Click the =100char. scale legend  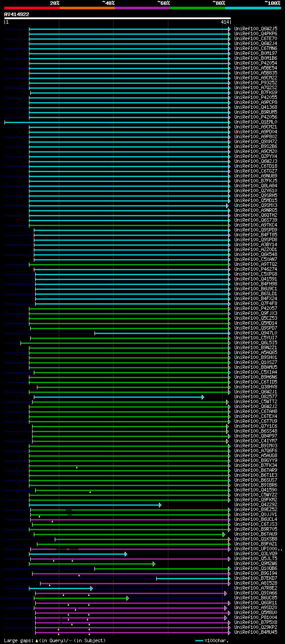pyautogui.click(x=213, y=640)
